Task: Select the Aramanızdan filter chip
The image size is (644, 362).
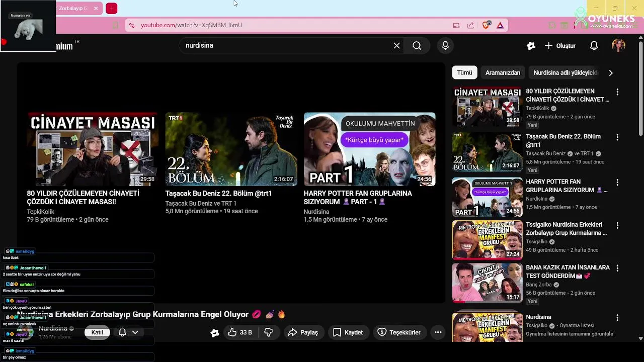Action: coord(503,73)
